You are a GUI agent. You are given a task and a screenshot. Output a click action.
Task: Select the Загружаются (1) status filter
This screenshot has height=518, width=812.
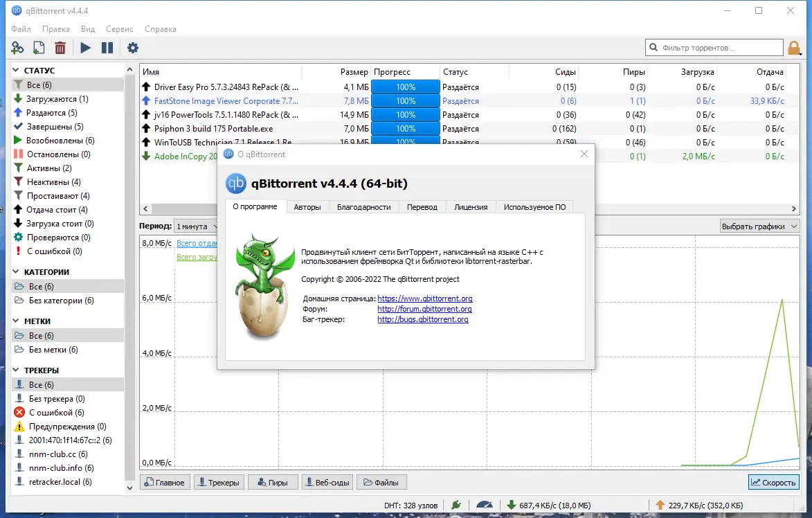(57, 99)
